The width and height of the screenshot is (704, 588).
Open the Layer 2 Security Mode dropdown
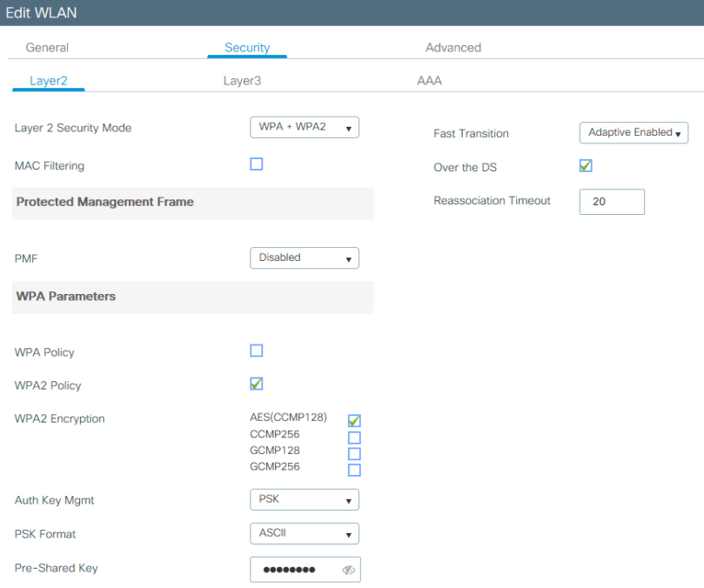coord(304,128)
